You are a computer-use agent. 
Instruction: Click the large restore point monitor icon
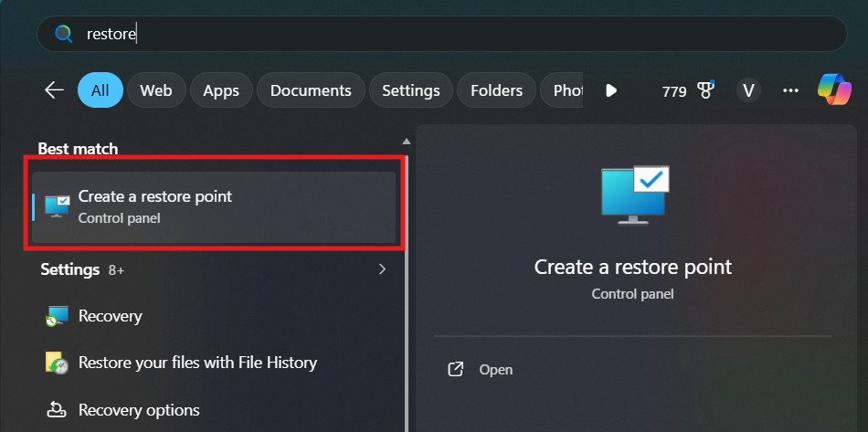click(x=635, y=193)
